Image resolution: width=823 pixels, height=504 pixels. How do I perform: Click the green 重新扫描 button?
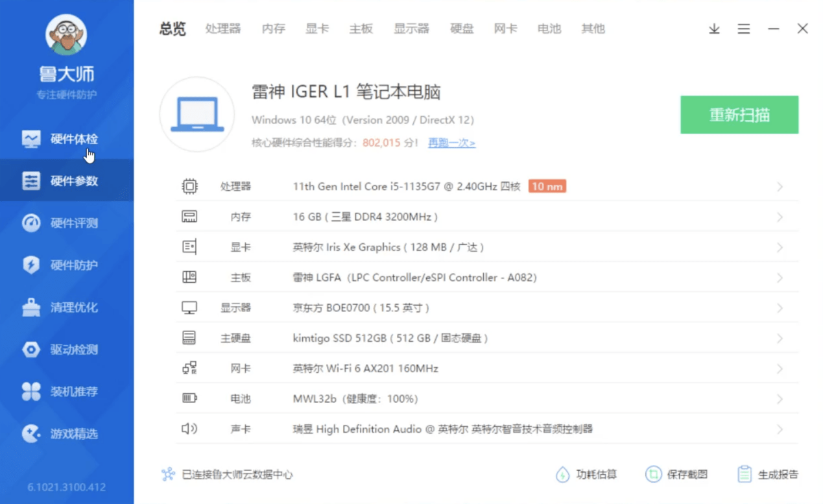[x=739, y=115]
